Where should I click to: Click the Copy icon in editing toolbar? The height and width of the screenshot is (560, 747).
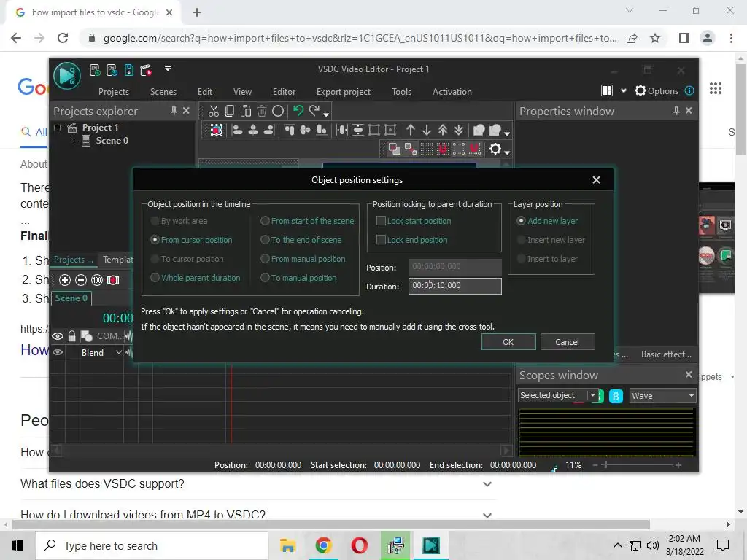[x=230, y=112]
